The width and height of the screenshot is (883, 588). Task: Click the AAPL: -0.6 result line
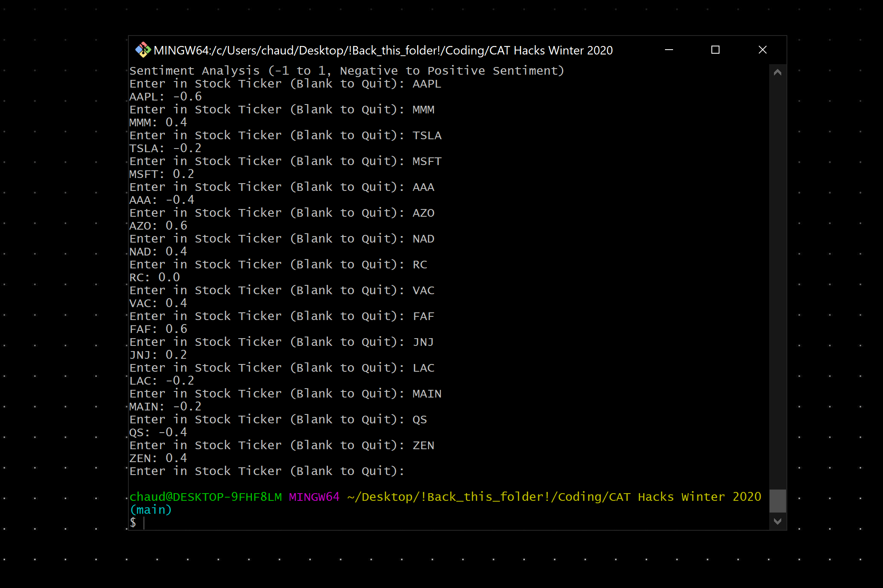pyautogui.click(x=165, y=97)
